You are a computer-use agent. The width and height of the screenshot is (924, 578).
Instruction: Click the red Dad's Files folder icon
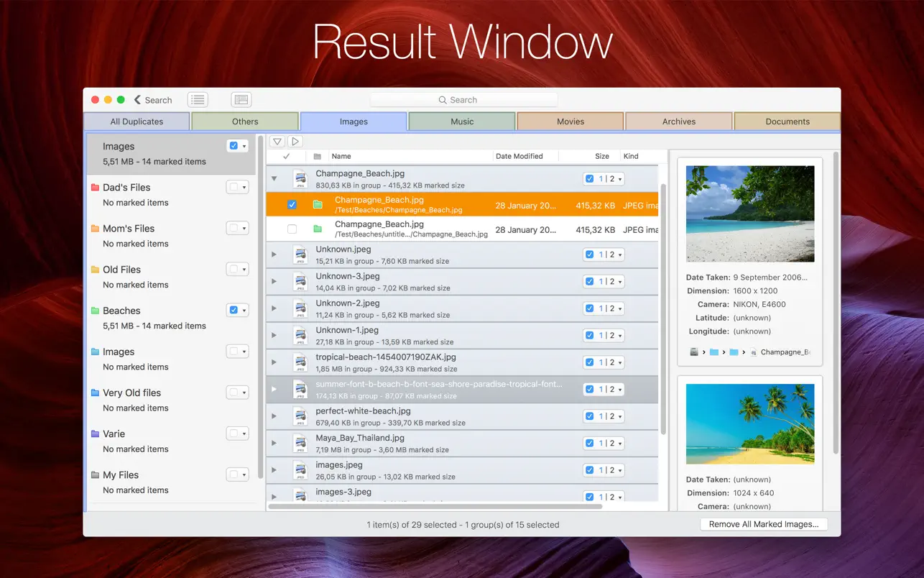pos(95,188)
